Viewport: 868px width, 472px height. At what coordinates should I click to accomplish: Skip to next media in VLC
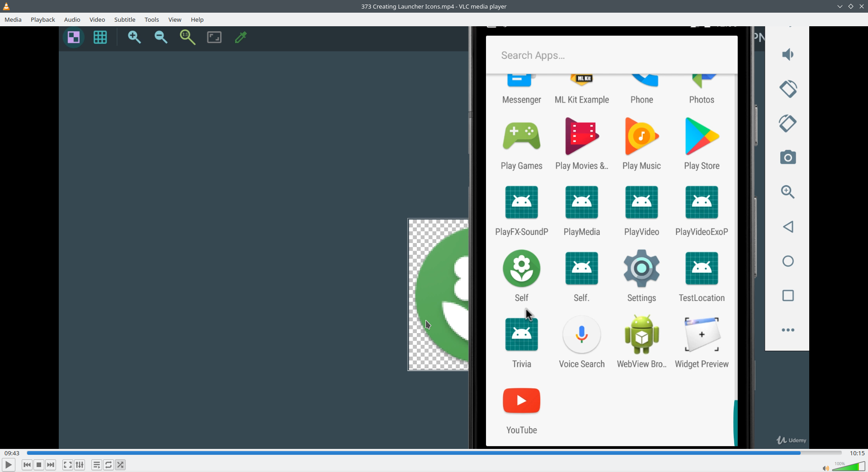point(51,465)
